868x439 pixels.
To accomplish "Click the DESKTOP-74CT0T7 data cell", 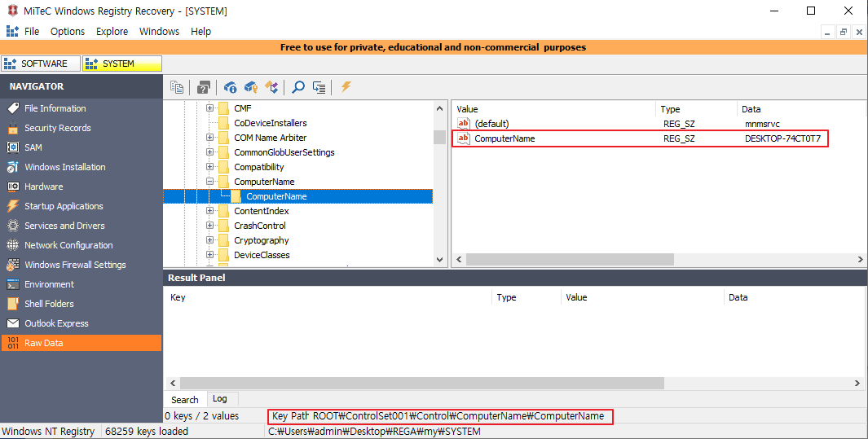I will 782,138.
